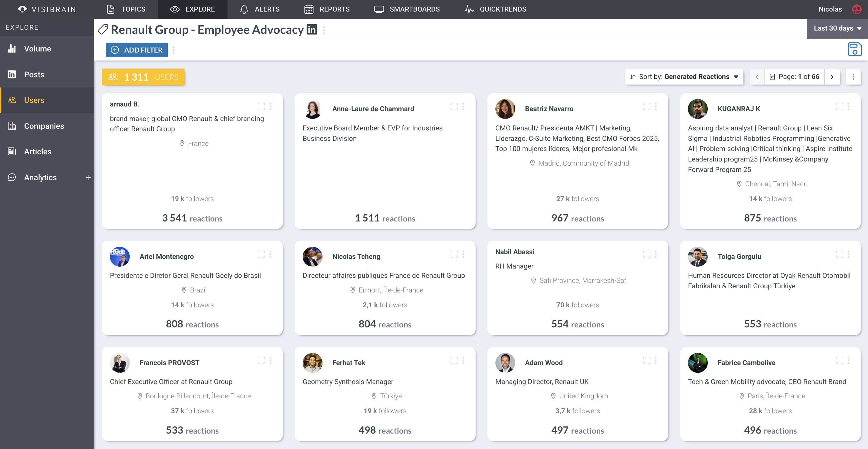Click Tolga Gorgulu's profile photo
The height and width of the screenshot is (449, 868).
(698, 256)
